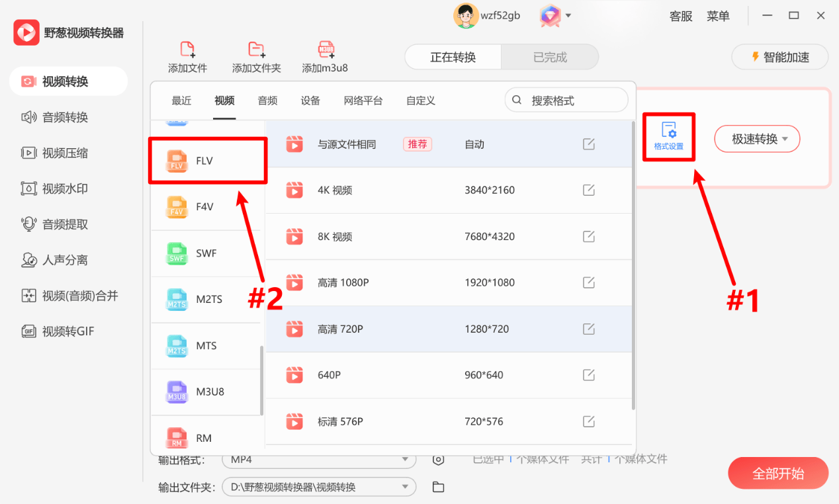Click the 添加文件夹 add folder icon
The image size is (839, 504).
click(256, 50)
